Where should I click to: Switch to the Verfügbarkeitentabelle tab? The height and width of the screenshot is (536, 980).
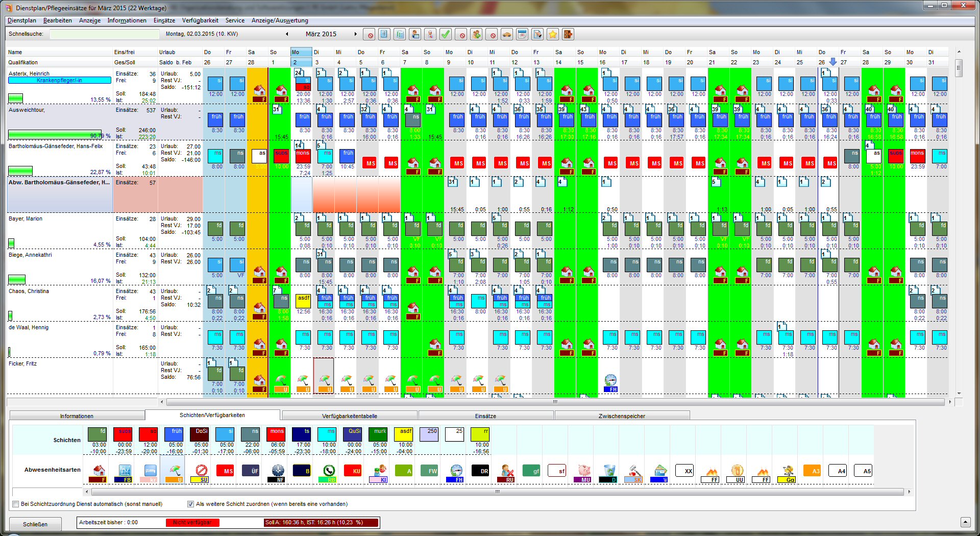(349, 416)
